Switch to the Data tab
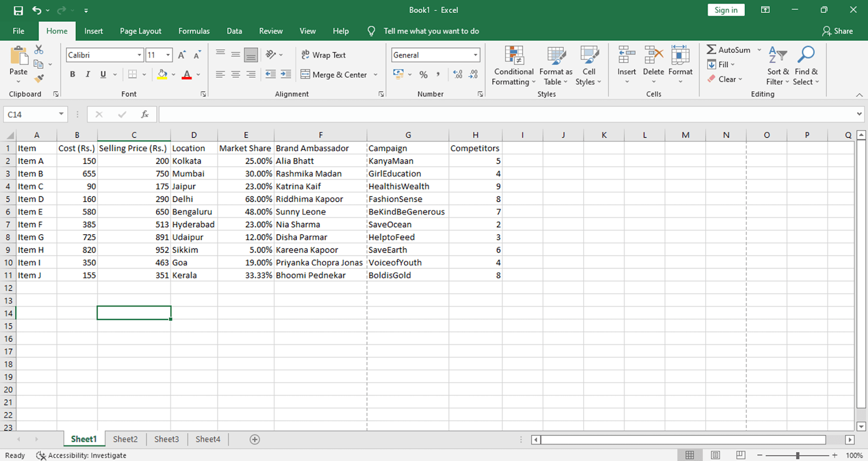This screenshot has width=868, height=461. tap(234, 31)
